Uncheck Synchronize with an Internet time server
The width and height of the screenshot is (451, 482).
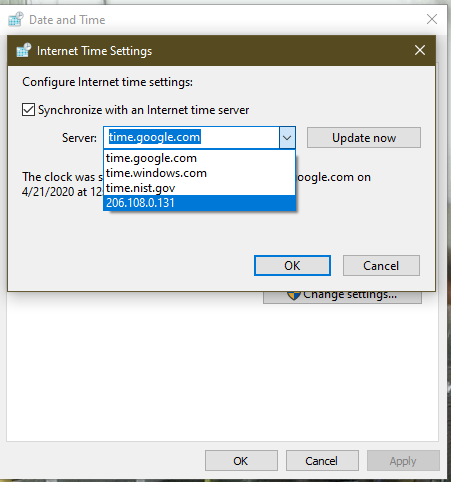coord(28,110)
